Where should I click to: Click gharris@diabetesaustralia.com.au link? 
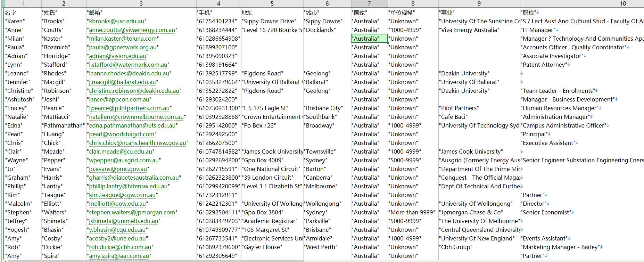pyautogui.click(x=134, y=178)
